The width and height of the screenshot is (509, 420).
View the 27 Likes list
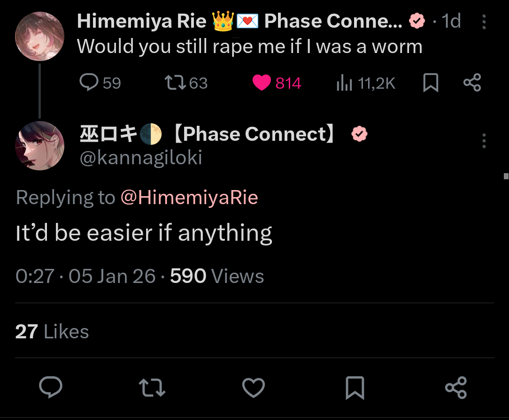click(52, 331)
